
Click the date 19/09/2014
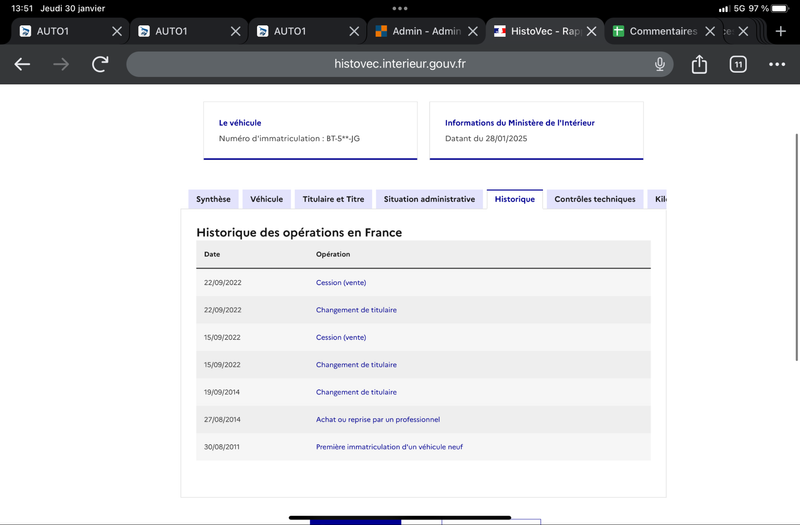pos(221,392)
